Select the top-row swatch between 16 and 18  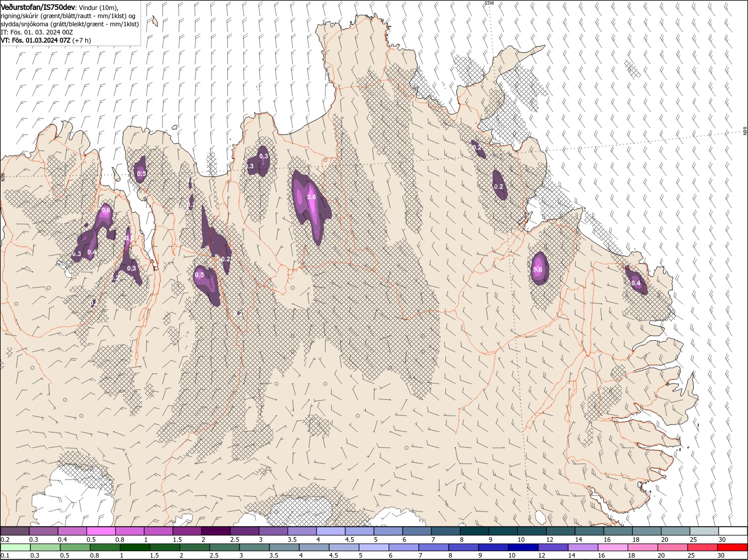click(618, 531)
